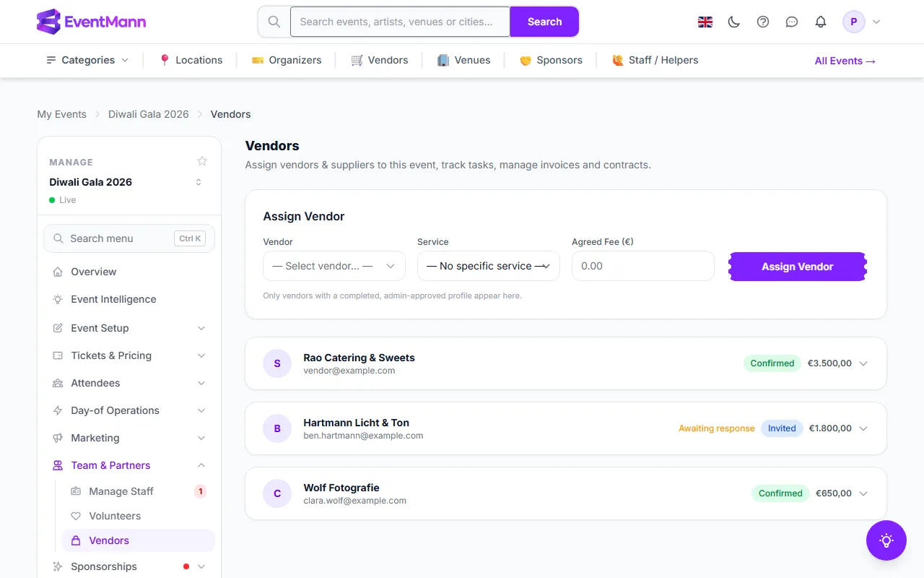Focus the events search input field
This screenshot has width=924, height=578.
tap(400, 22)
